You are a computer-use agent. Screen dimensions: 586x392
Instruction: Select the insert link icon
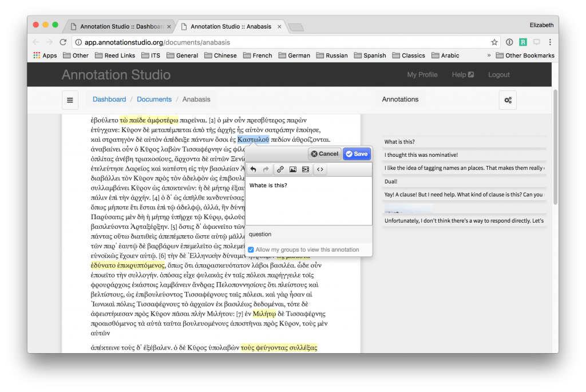(280, 169)
